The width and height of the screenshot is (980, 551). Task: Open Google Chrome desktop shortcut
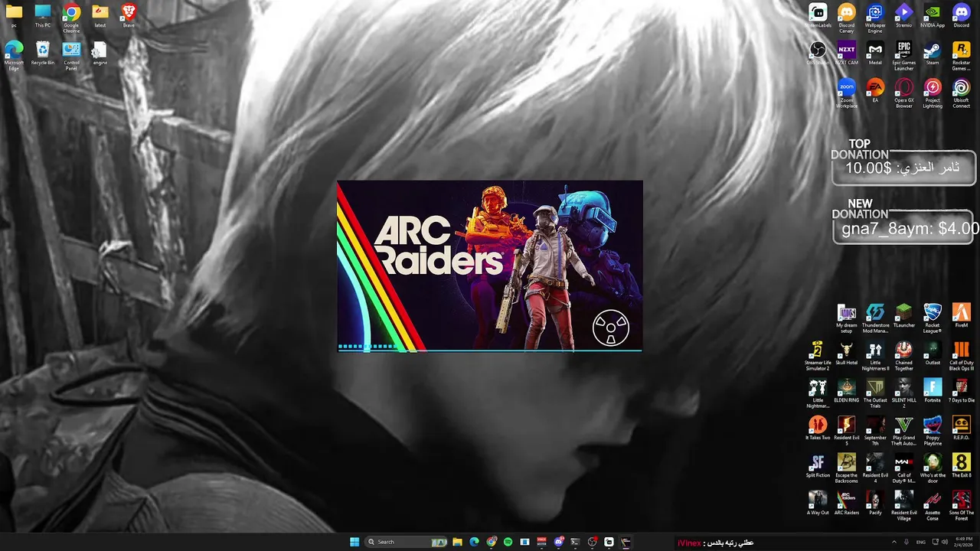71,18
